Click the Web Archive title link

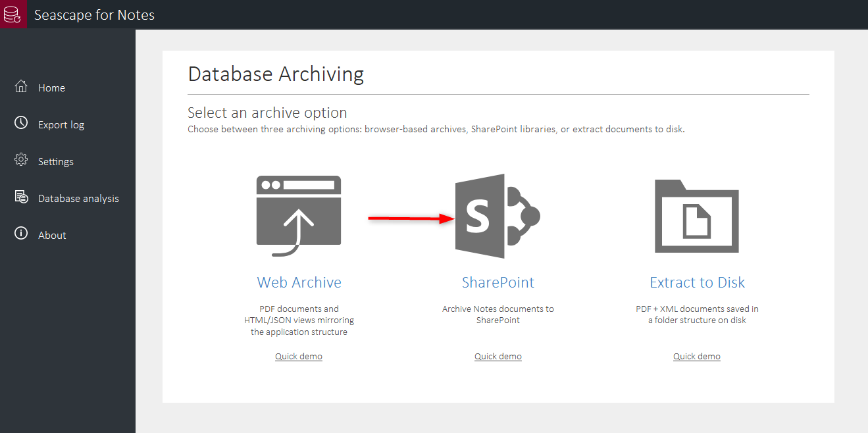tap(299, 282)
